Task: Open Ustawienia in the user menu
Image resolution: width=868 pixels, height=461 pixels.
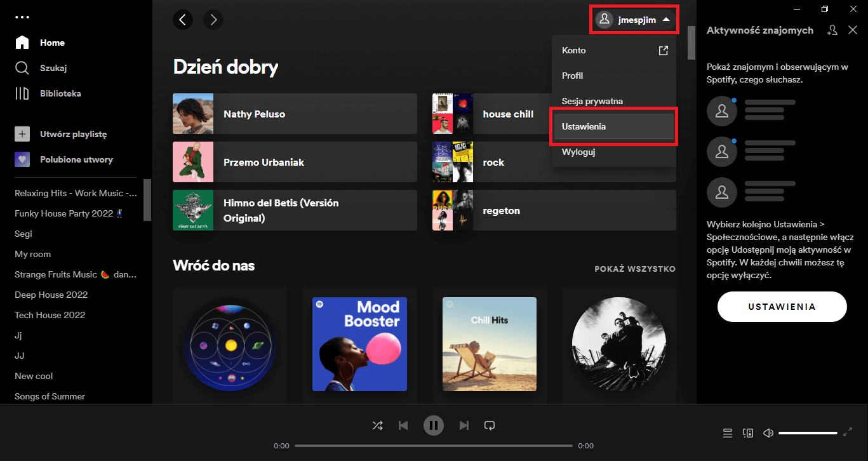Action: [614, 126]
